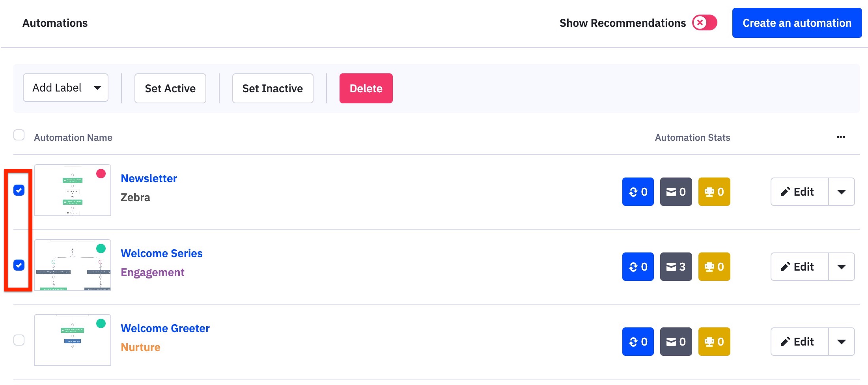Click the yellow trophy goal stat for Newsletter
This screenshot has width=868, height=385.
point(714,192)
